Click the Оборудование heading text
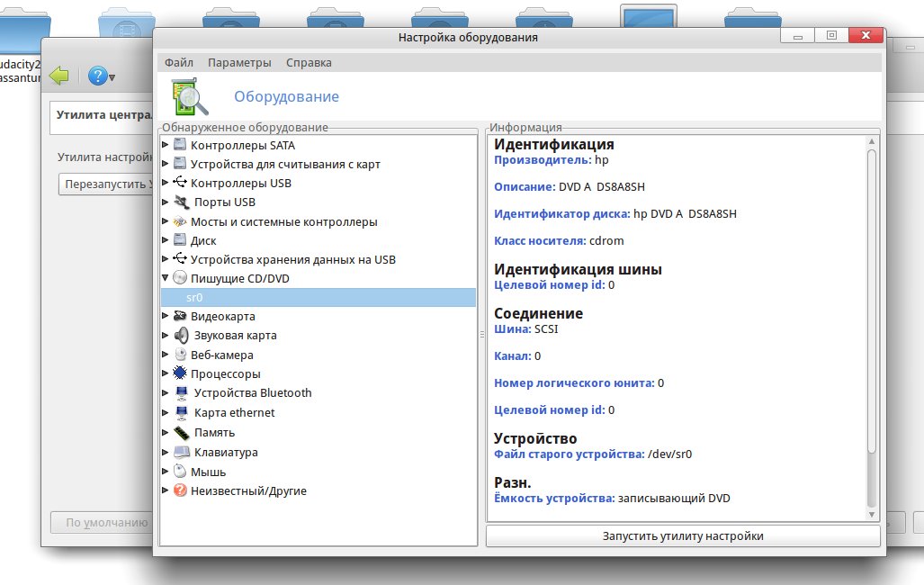 point(286,96)
